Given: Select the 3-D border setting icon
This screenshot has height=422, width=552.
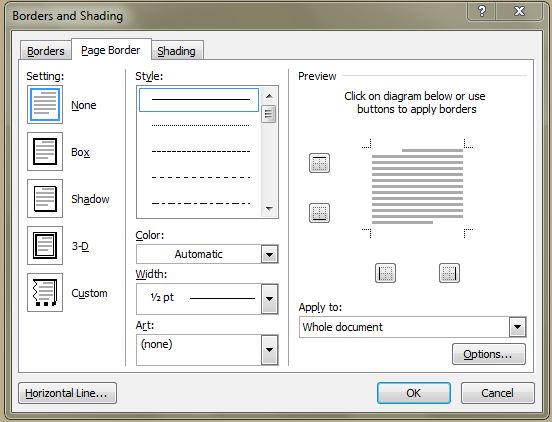Looking at the screenshot, I should (x=45, y=245).
